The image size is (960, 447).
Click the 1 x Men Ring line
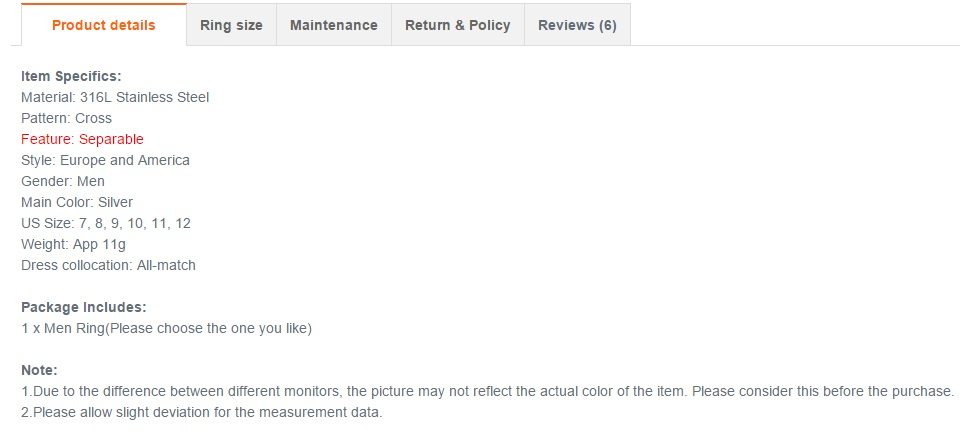point(166,328)
